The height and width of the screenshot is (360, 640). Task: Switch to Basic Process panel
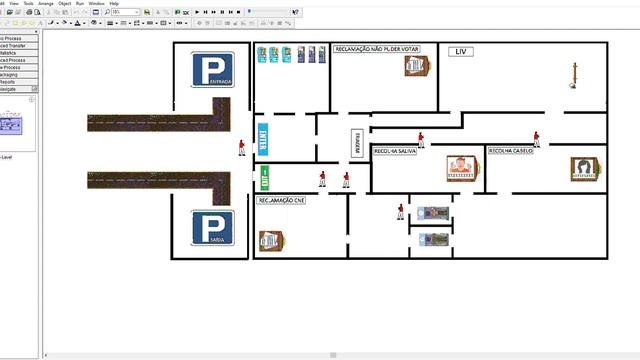coord(19,38)
